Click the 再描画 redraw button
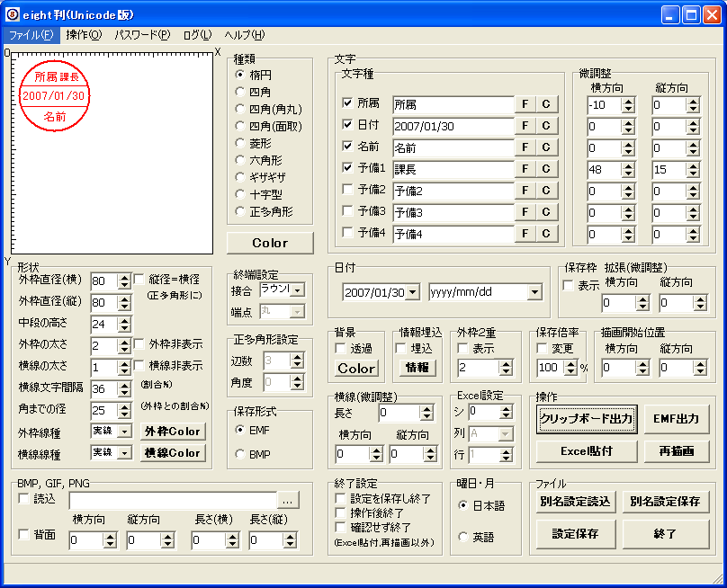The height and width of the screenshot is (588, 727). coord(677,450)
